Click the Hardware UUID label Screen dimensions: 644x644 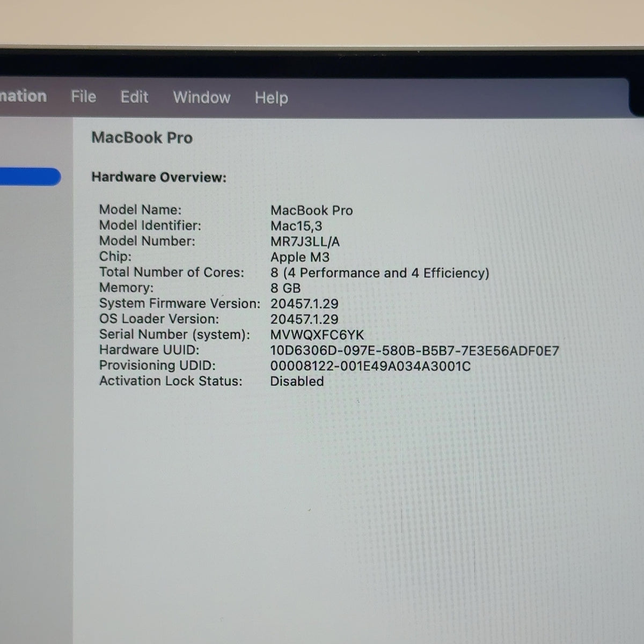pos(149,350)
